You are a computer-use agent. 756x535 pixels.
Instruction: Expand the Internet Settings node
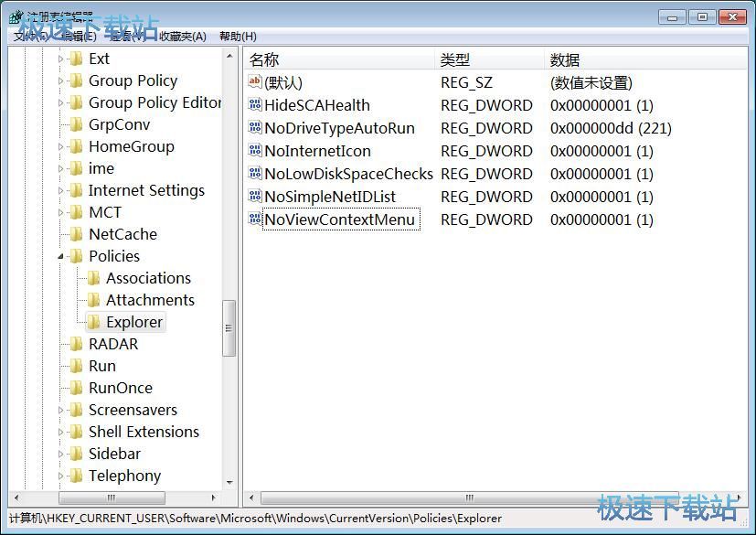[60, 190]
